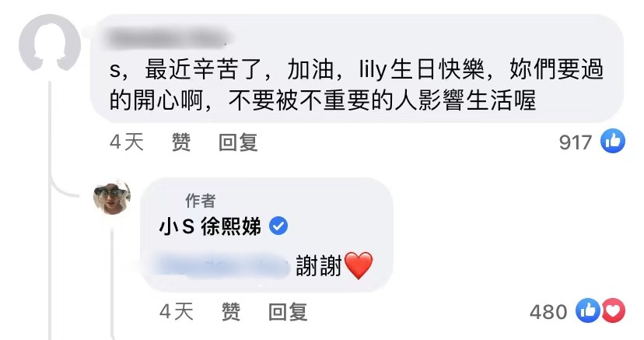The image size is (644, 340).
Task: Click the blue verified badge after 徐熙娣
Action: click(278, 226)
